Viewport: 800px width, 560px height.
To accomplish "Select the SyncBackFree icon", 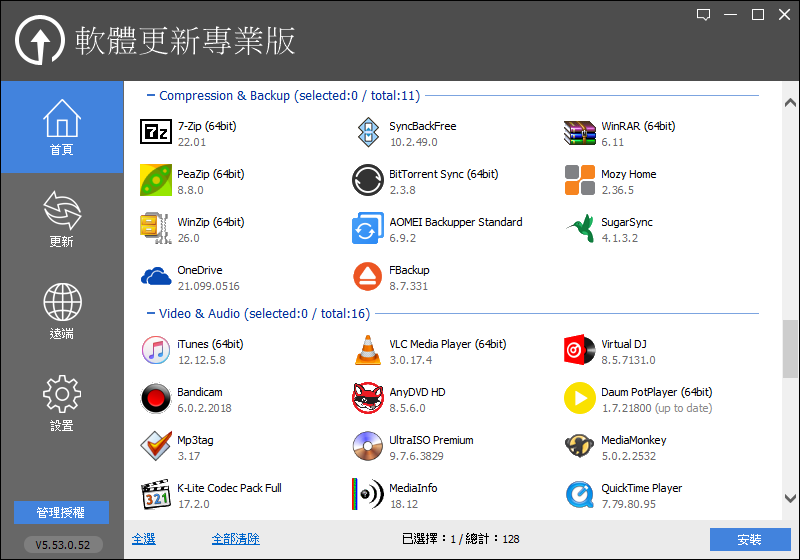I will pos(368,132).
